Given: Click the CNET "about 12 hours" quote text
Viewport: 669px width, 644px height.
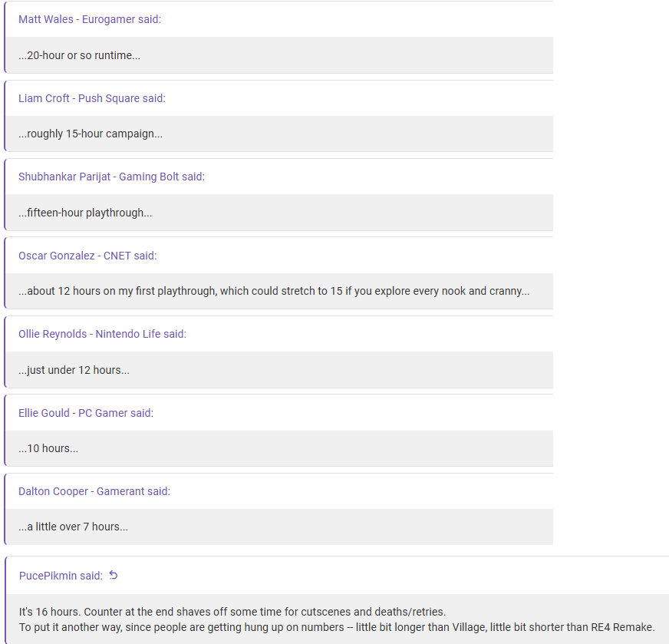Looking at the screenshot, I should (x=274, y=291).
